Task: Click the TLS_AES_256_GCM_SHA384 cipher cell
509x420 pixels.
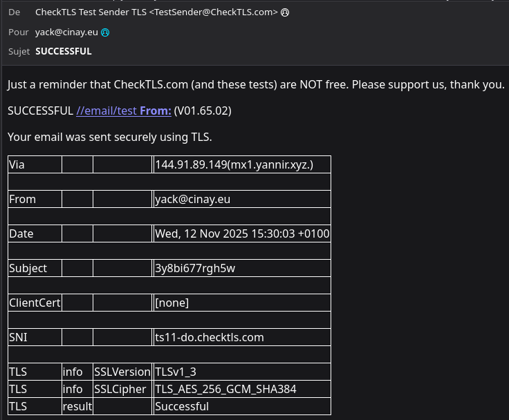Action: coord(225,389)
